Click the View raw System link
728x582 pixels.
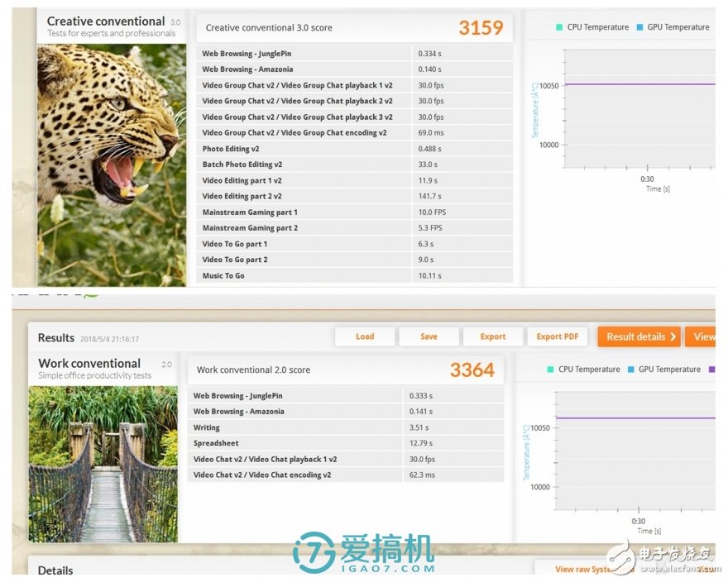click(582, 569)
